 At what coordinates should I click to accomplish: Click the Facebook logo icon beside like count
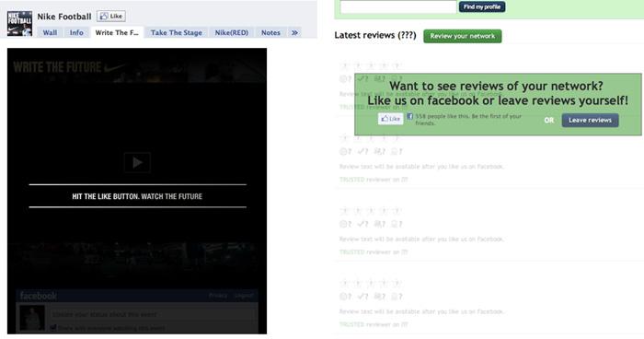pos(410,117)
